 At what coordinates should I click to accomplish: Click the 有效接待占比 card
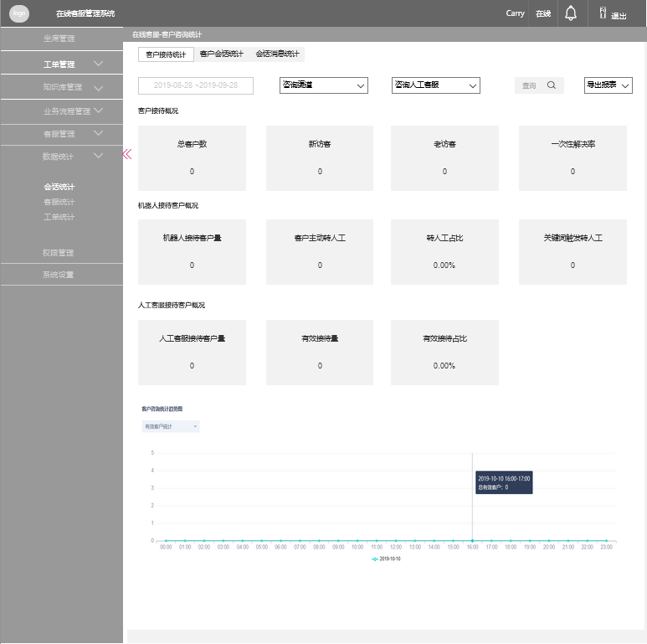tap(444, 353)
